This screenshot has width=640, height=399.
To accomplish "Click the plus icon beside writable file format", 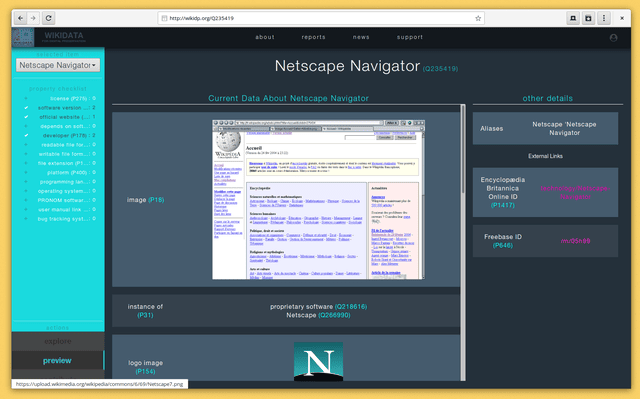I will tap(26, 154).
